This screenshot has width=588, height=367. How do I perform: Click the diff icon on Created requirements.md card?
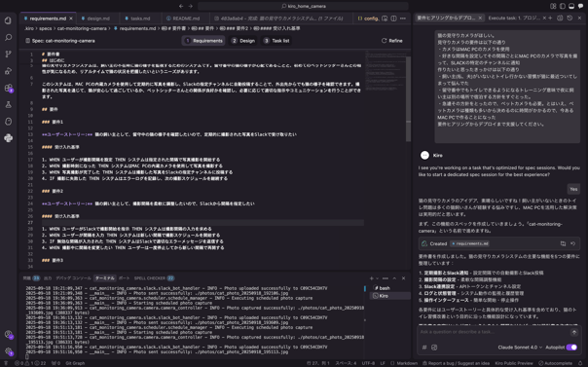(x=563, y=243)
